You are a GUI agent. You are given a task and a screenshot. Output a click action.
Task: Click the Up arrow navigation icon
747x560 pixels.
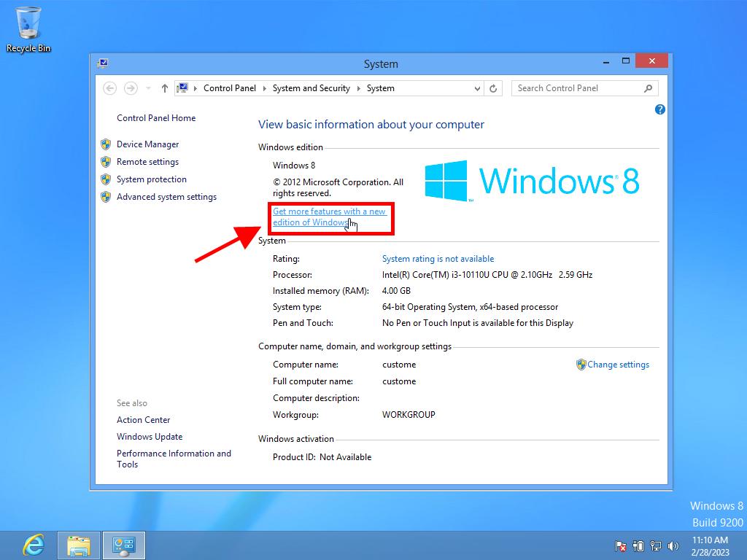[165, 88]
